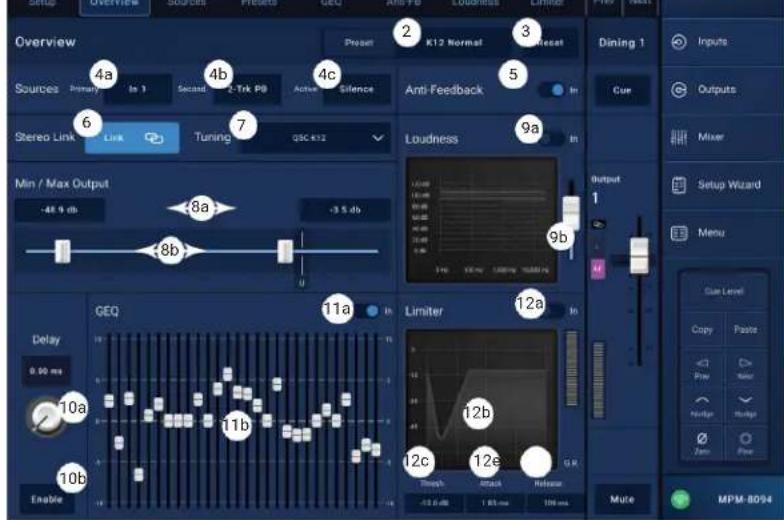Open Second source selector 2-Trk PB
The height and width of the screenshot is (520, 784).
pyautogui.click(x=248, y=89)
